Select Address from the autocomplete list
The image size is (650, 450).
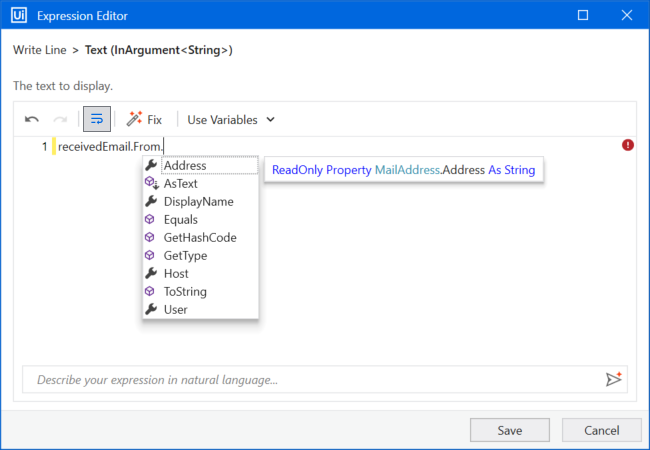pos(185,165)
